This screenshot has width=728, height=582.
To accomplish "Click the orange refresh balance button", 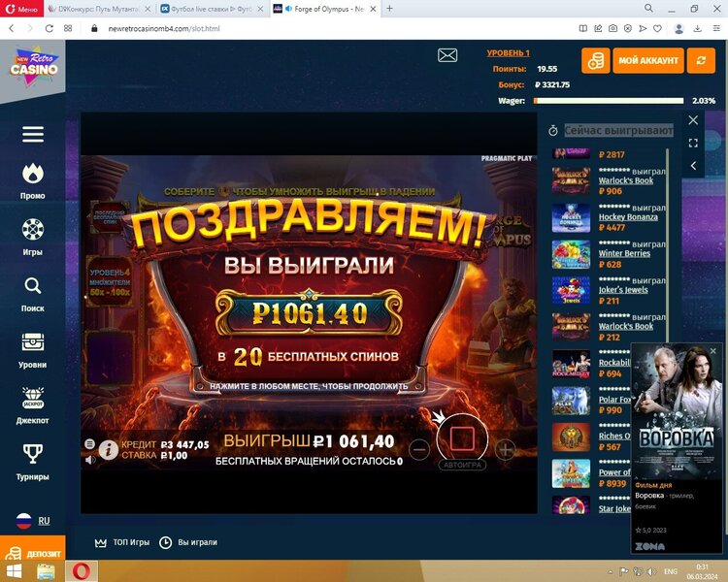I will pos(701,60).
